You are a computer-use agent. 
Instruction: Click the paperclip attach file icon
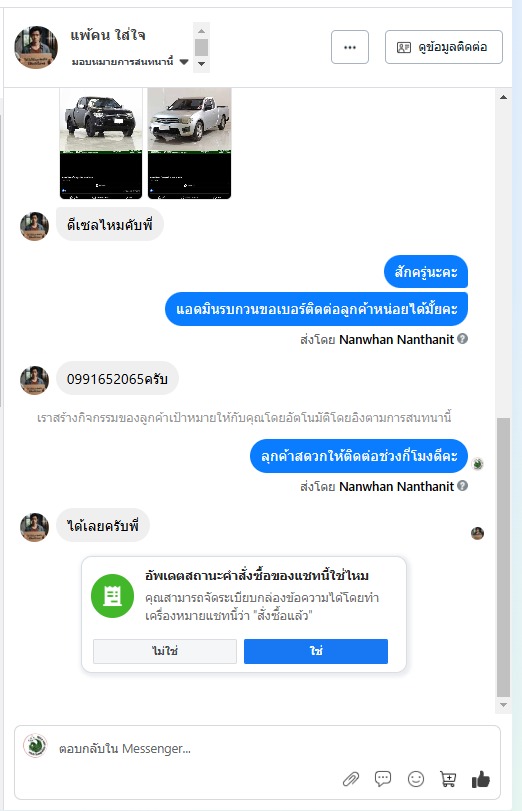tap(351, 779)
